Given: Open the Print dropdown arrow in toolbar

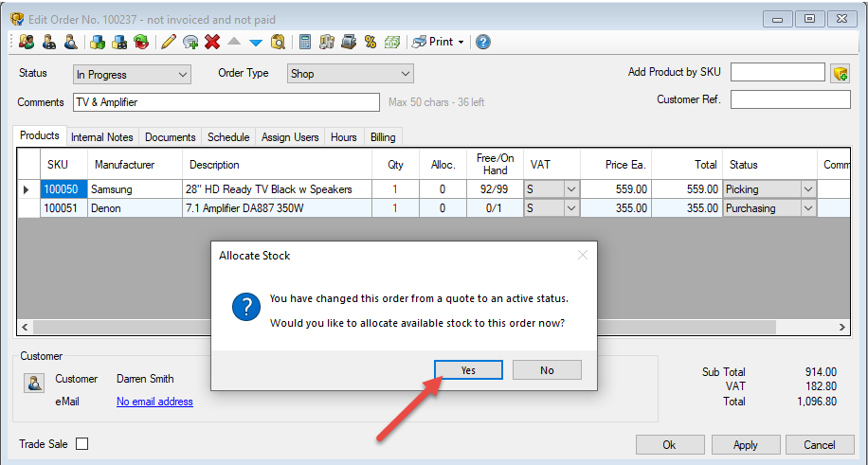Looking at the screenshot, I should [x=461, y=42].
